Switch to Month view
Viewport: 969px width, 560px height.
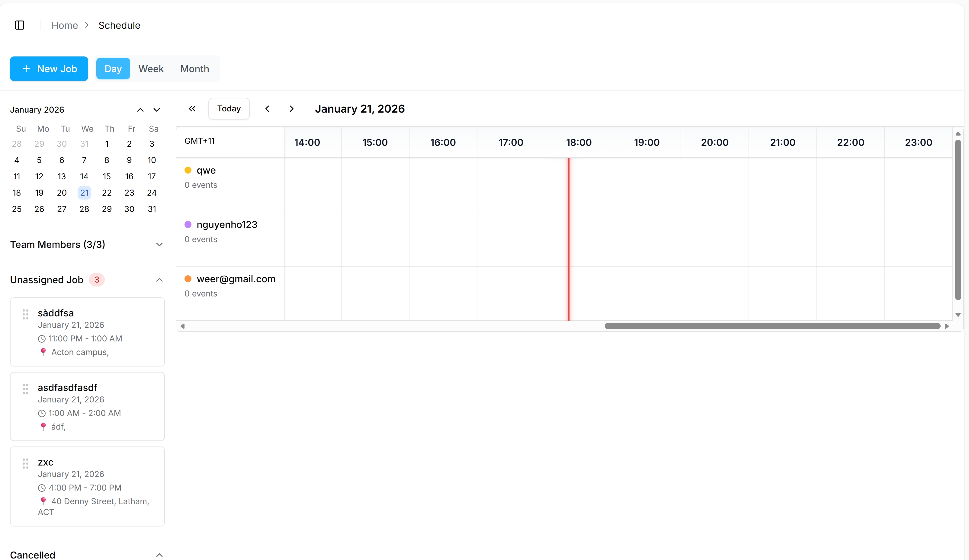[194, 69]
